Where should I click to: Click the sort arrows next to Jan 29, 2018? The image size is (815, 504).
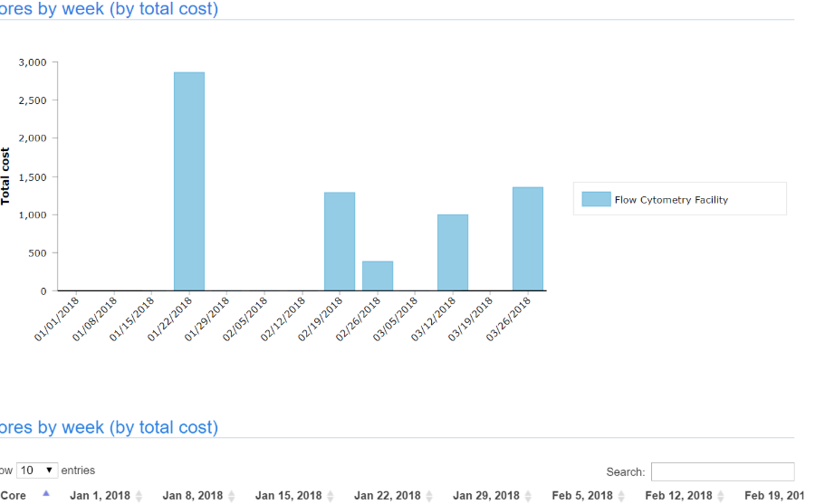click(x=528, y=496)
